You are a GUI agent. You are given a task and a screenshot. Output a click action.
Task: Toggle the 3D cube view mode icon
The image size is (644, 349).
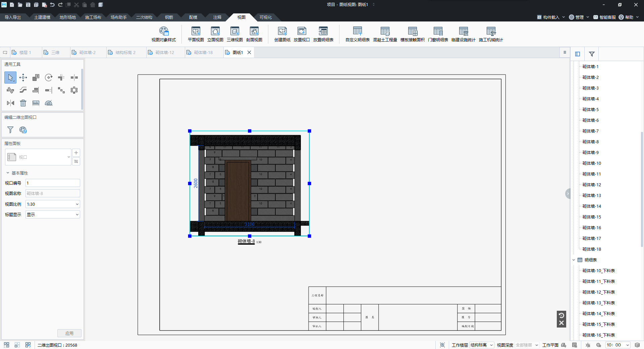tap(637, 345)
